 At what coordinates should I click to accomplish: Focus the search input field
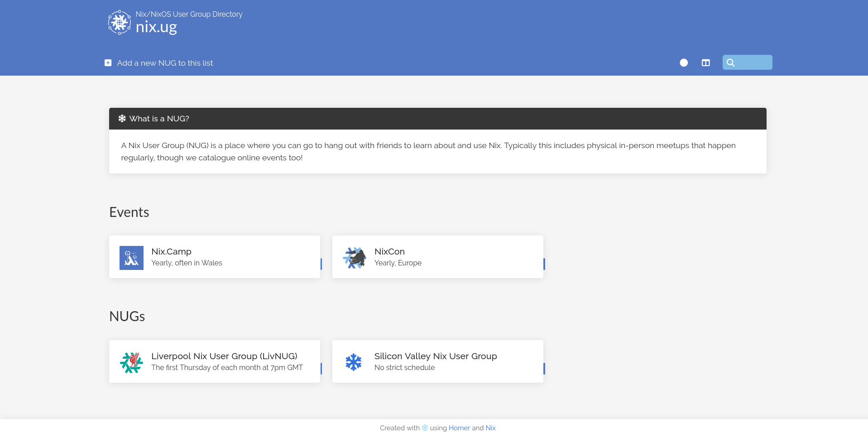[x=753, y=63]
